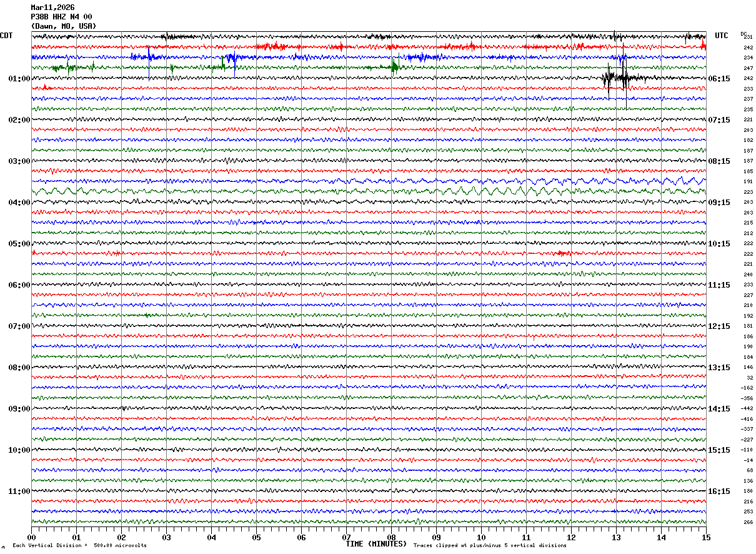Click the "TIME (MINUTES)" axis title
756x554 pixels.
[376, 544]
